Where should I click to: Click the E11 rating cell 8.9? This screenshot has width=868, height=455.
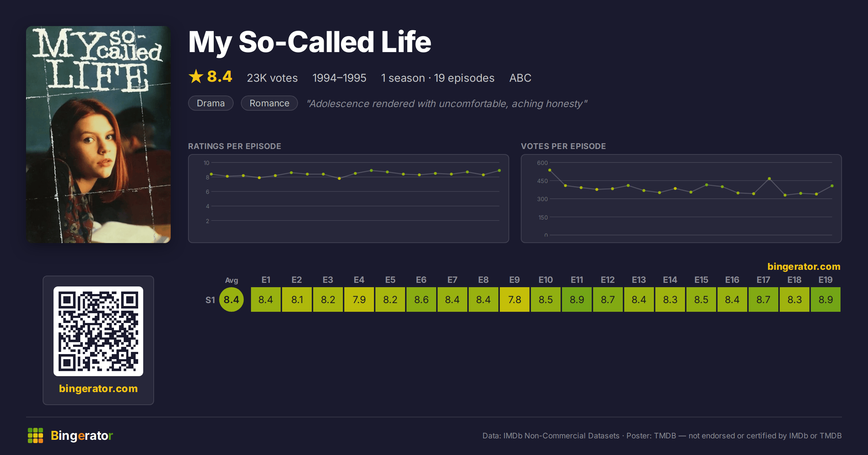tap(577, 299)
